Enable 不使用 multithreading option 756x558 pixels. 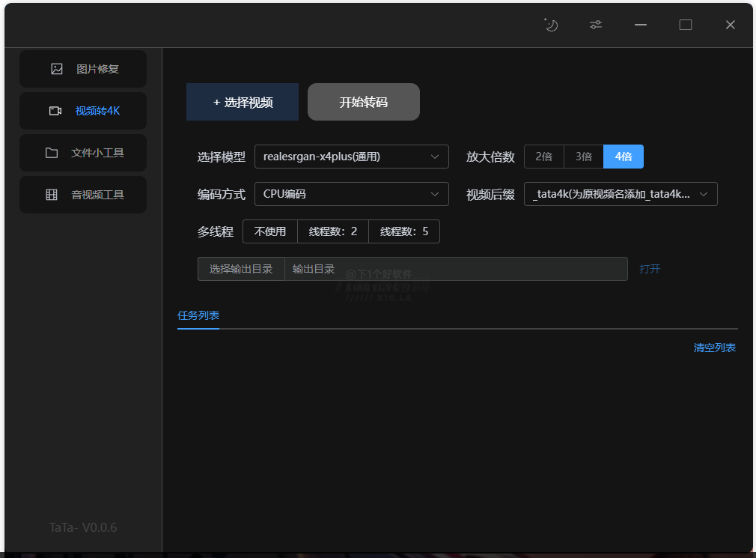pos(269,231)
